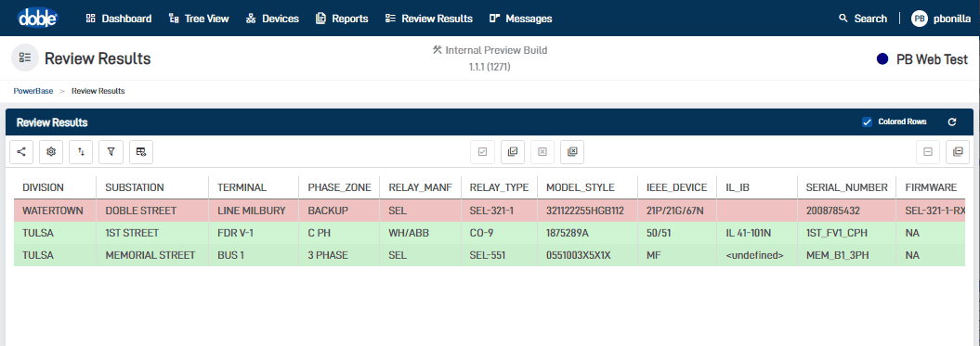Click the collapse single minus icon
This screenshot has height=346, width=980.
coord(928,152)
